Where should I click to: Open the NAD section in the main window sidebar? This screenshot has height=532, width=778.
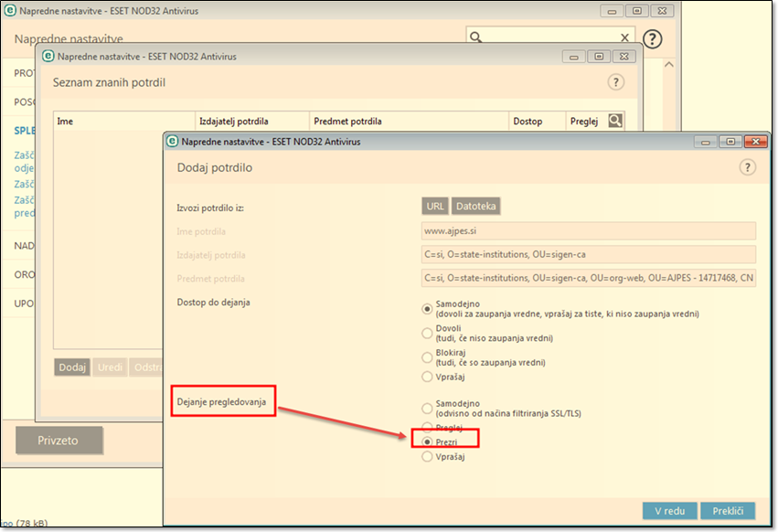pos(25,246)
